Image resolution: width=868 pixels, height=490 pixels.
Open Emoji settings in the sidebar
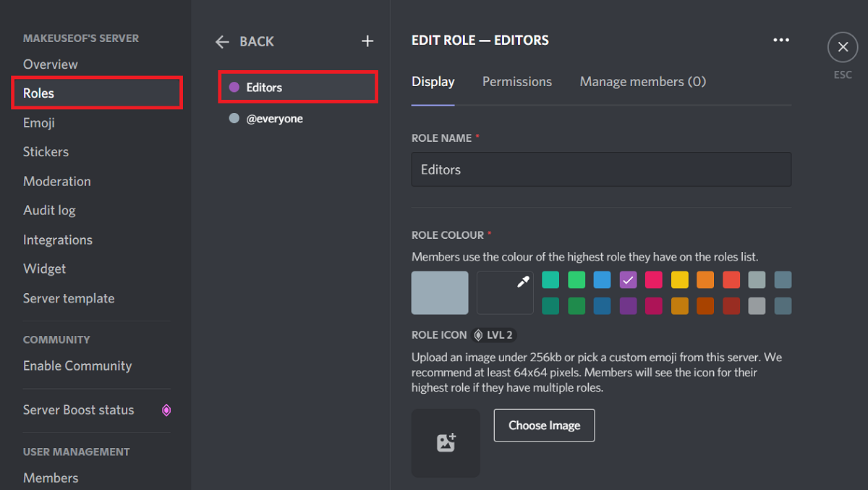[39, 122]
